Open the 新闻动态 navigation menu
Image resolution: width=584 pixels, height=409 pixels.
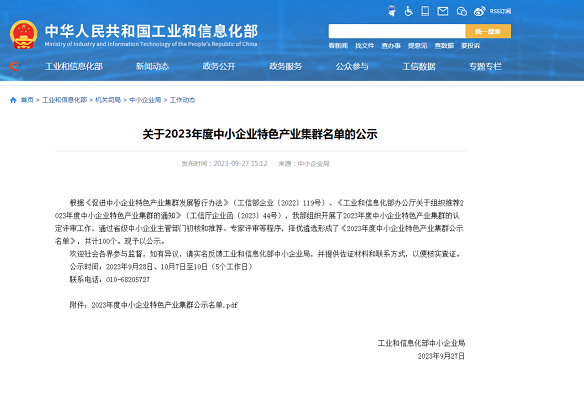pos(152,66)
